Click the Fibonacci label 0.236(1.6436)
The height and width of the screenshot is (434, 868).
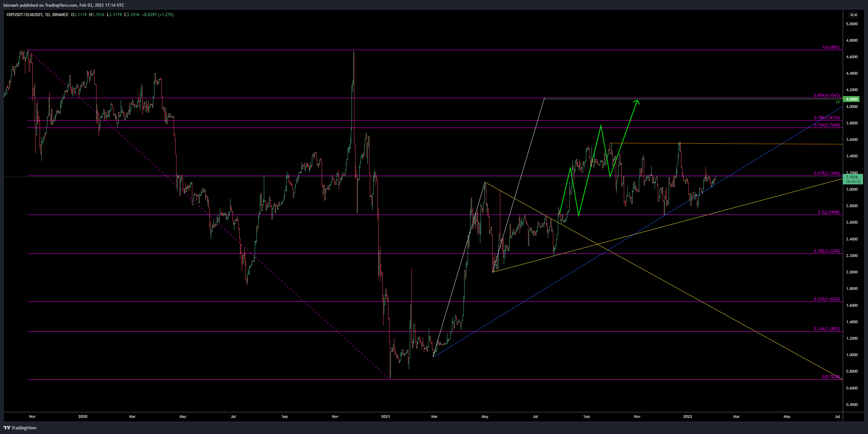[x=827, y=299]
